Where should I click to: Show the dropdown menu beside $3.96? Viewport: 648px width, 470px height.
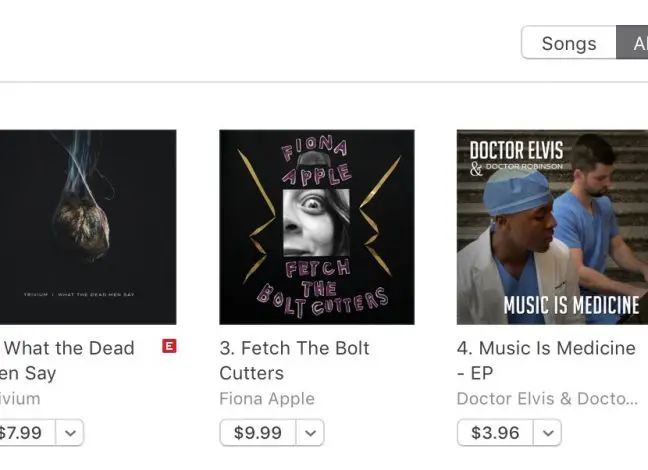point(548,433)
